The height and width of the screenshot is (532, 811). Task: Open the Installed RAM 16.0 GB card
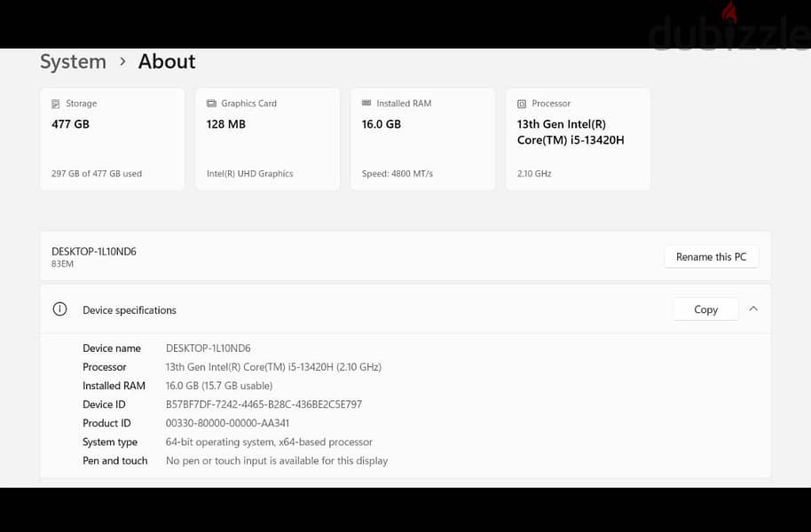pos(422,139)
